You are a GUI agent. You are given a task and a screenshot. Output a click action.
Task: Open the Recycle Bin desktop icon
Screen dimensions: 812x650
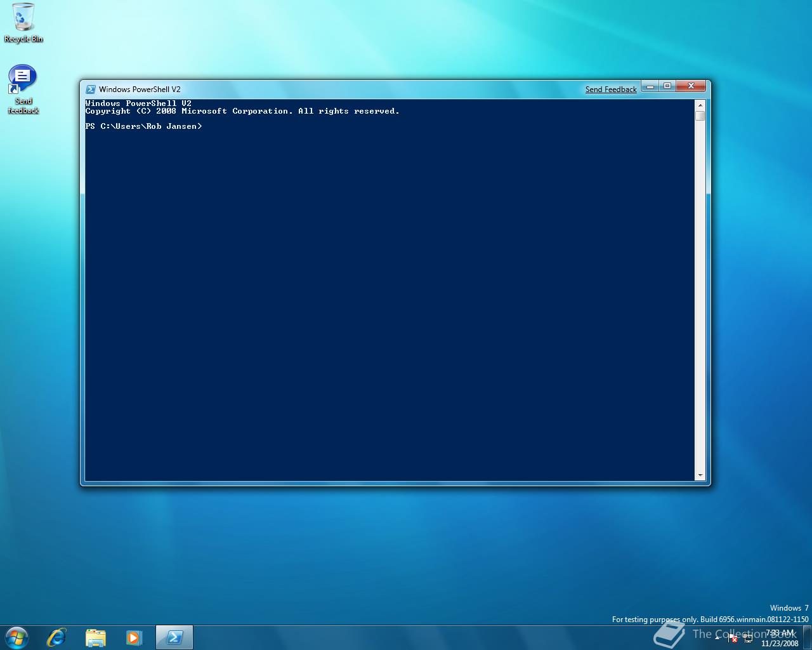click(x=23, y=23)
